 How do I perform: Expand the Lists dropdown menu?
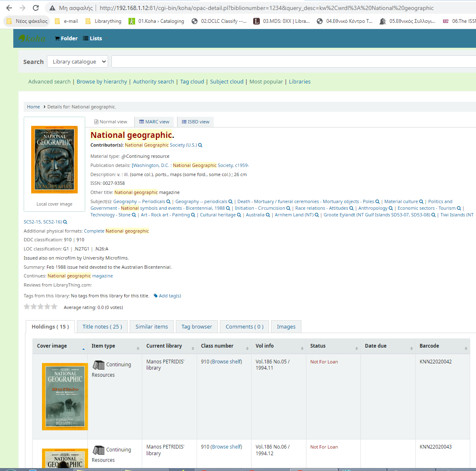92,38
